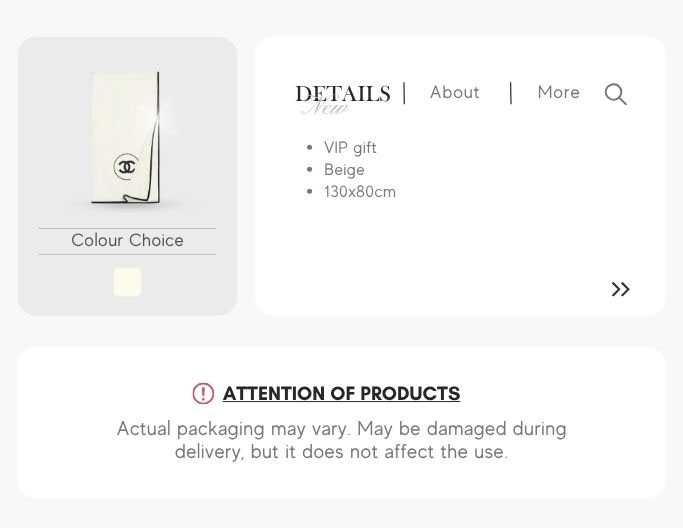
Task: Select the DETAILS heading tab
Action: tap(343, 93)
